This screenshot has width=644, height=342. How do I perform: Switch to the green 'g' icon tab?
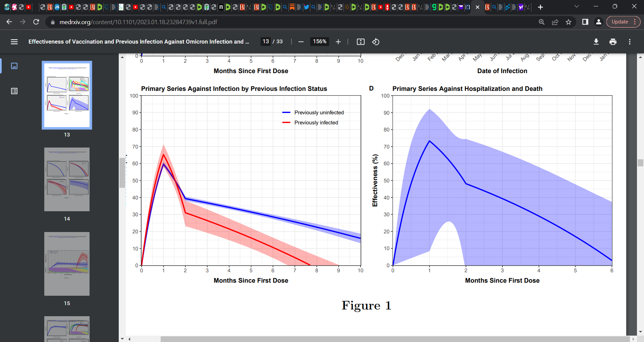pyautogui.click(x=434, y=7)
